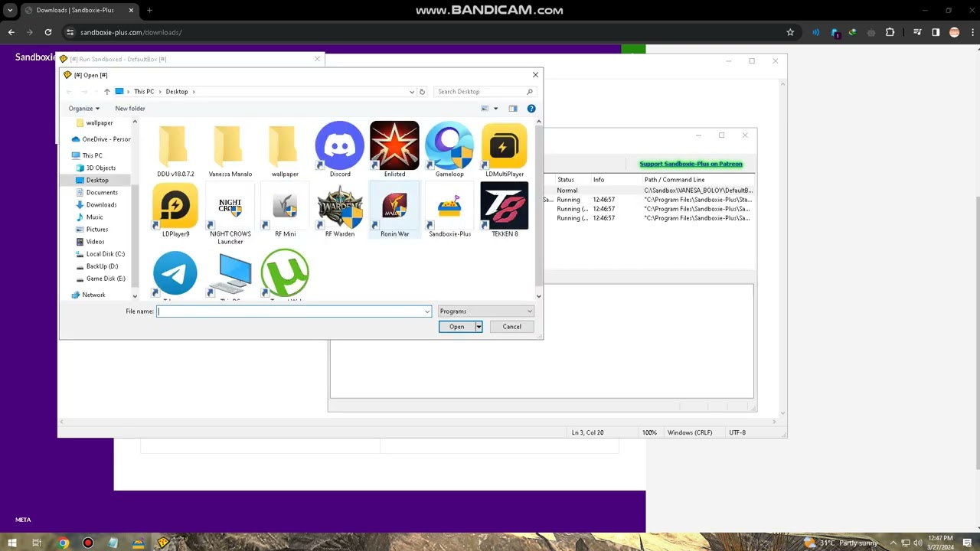Screen dimensions: 980x551
Task: Select the DDU v18.0.7.2 folder
Action: tap(175, 149)
